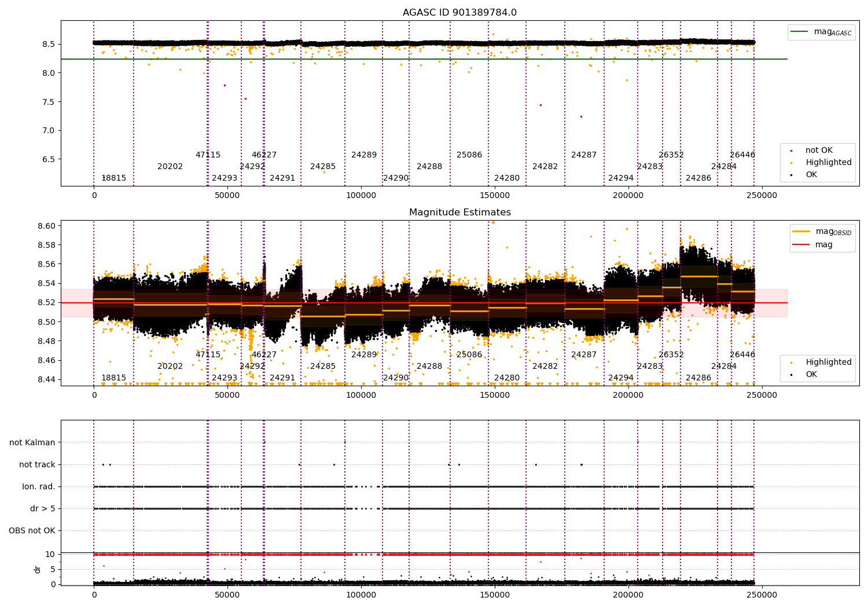Click the 7.0 y-tick in top plot
The image size is (868, 608).
click(49, 130)
